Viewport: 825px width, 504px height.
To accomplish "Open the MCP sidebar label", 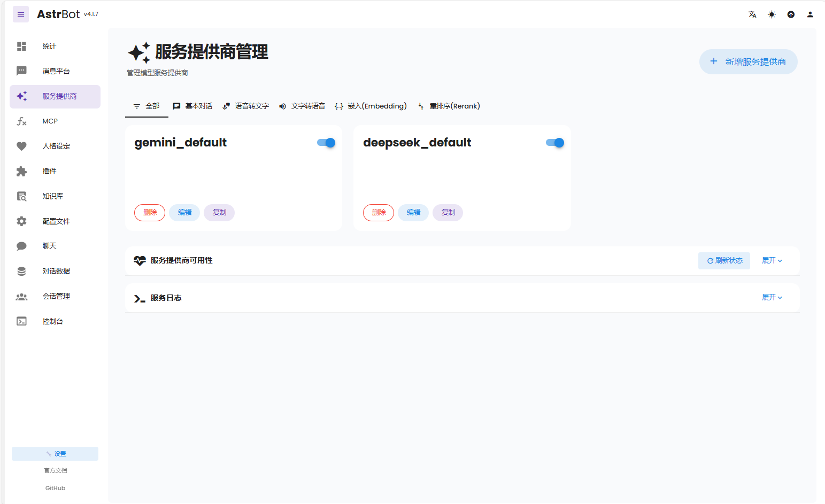I will click(50, 121).
